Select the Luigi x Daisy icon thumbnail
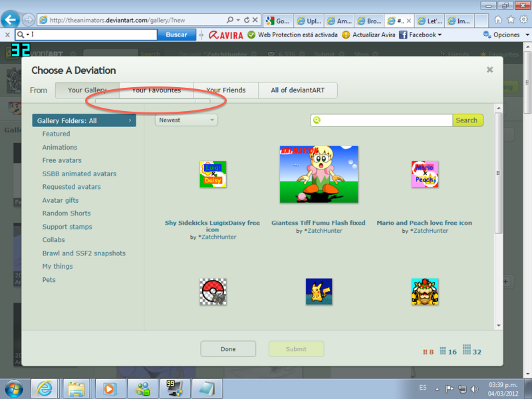The height and width of the screenshot is (399, 532). (x=213, y=174)
